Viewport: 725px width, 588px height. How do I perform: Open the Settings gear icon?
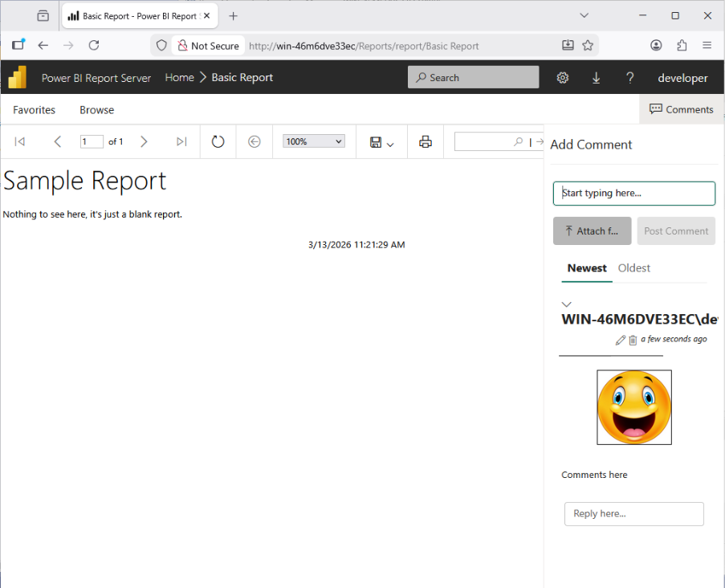(x=563, y=78)
